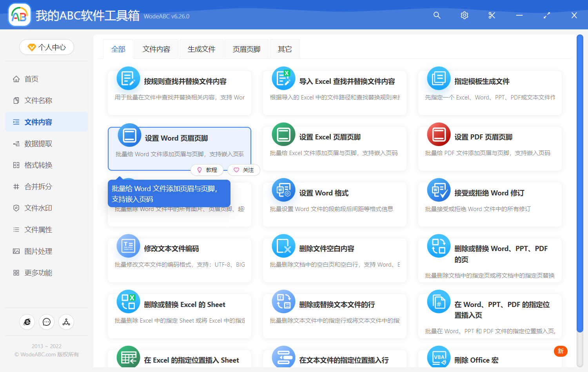Screen dimensions: 588x372
Task: Open the 其它 category tab
Action: pos(285,49)
